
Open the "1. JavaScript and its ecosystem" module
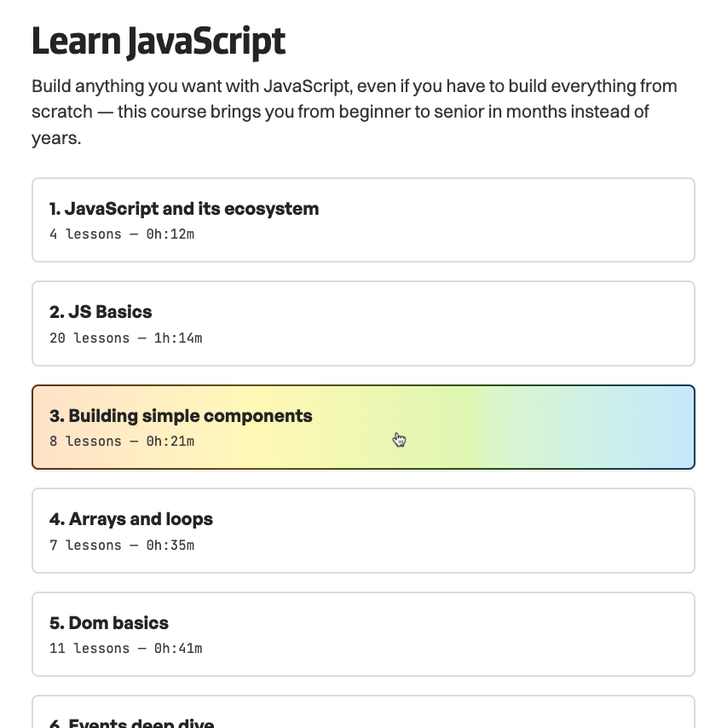pos(184,209)
